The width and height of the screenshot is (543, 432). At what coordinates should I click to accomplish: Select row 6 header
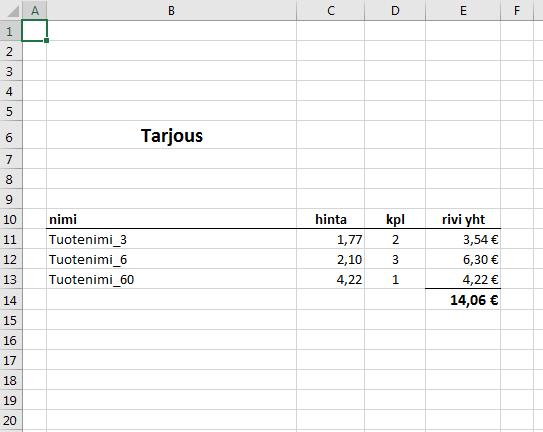(11, 135)
